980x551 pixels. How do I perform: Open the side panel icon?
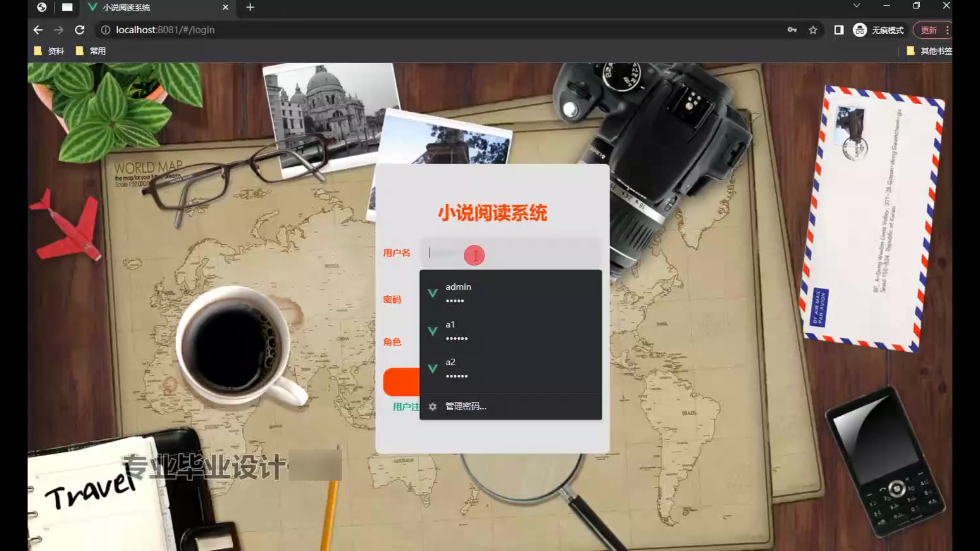[839, 30]
